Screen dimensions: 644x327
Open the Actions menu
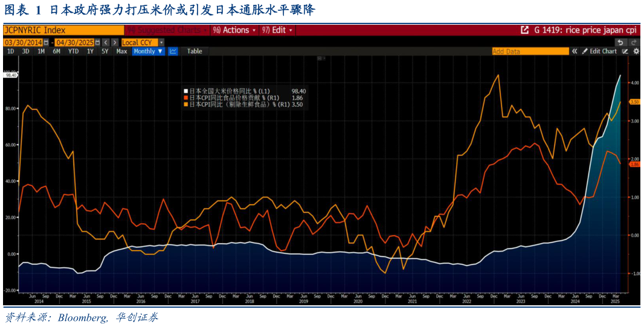pos(235,30)
